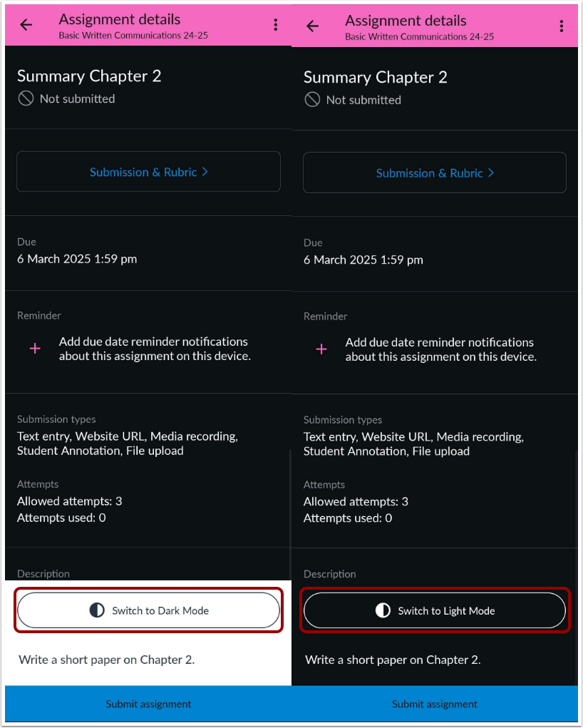Open Submission & Rubric
This screenshot has width=583, height=728.
coord(148,171)
